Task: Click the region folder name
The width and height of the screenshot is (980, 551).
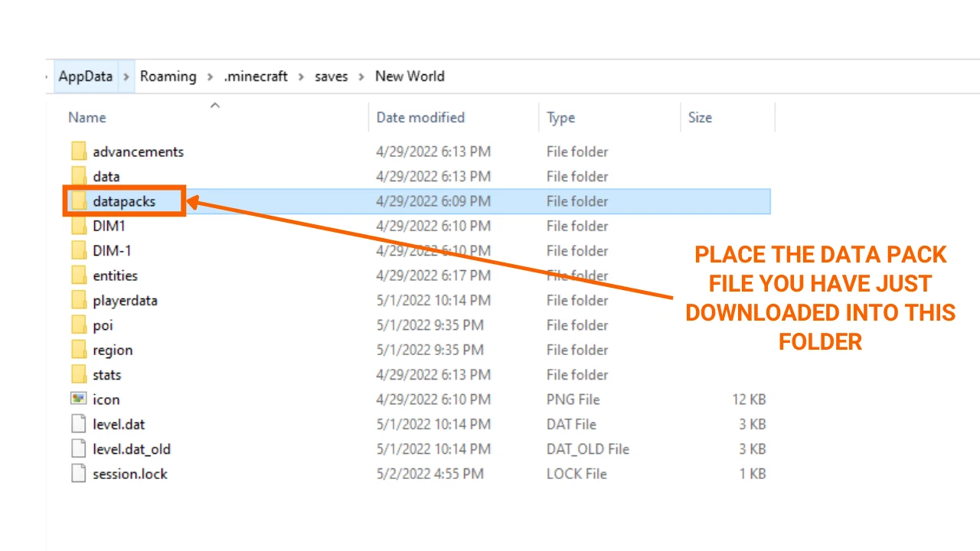Action: (x=113, y=350)
